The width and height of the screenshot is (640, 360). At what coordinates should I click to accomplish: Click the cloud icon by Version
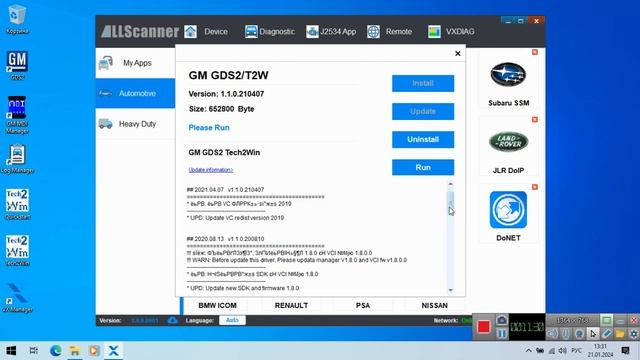(x=172, y=320)
